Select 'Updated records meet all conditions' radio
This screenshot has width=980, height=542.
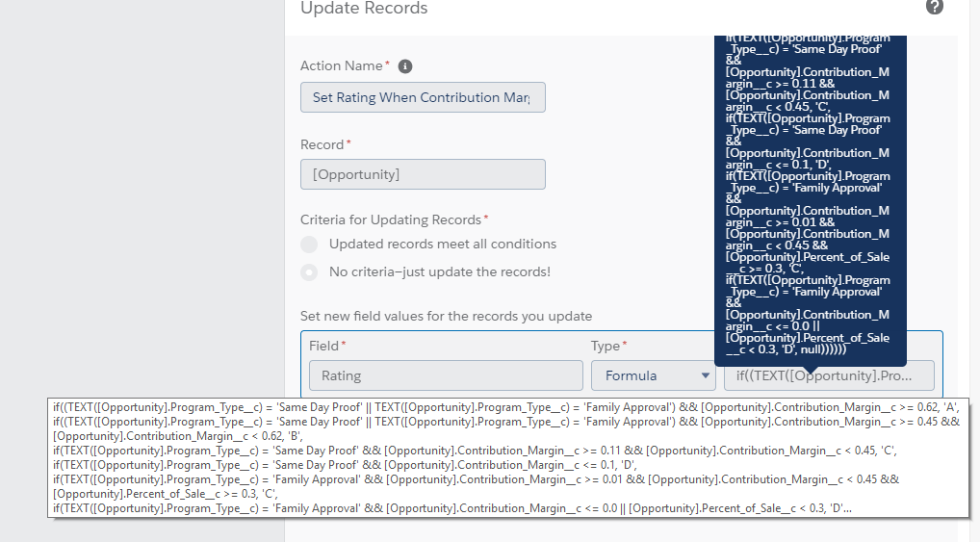tap(309, 245)
